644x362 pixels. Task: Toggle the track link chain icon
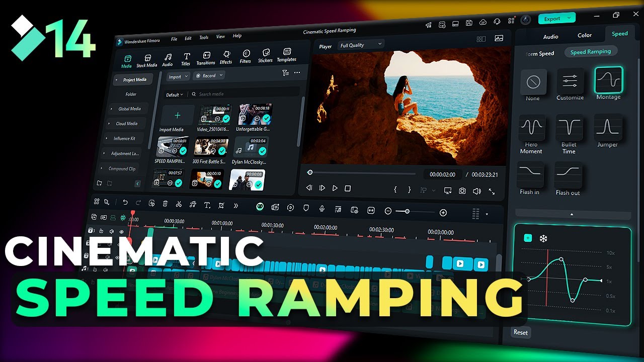tap(104, 217)
